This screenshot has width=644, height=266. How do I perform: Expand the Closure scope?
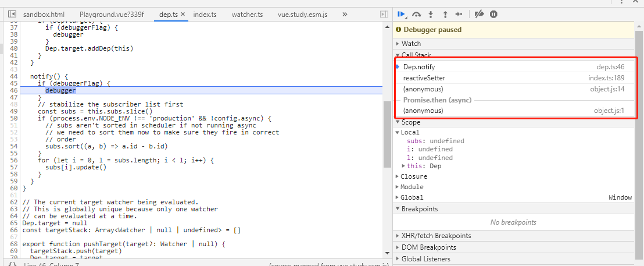point(413,176)
